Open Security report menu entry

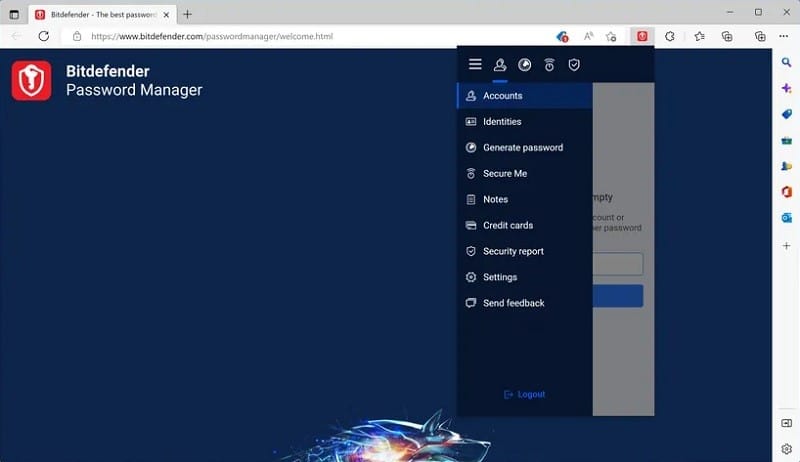[525, 251]
